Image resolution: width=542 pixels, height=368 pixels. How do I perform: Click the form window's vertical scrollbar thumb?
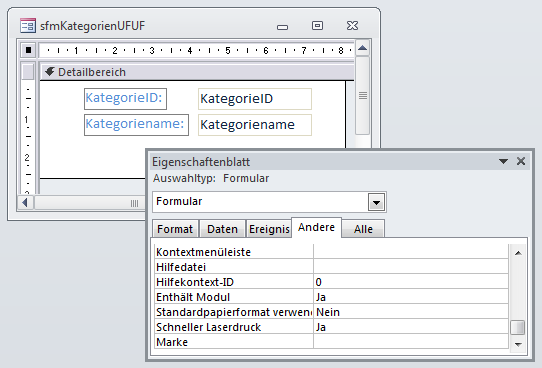click(363, 95)
